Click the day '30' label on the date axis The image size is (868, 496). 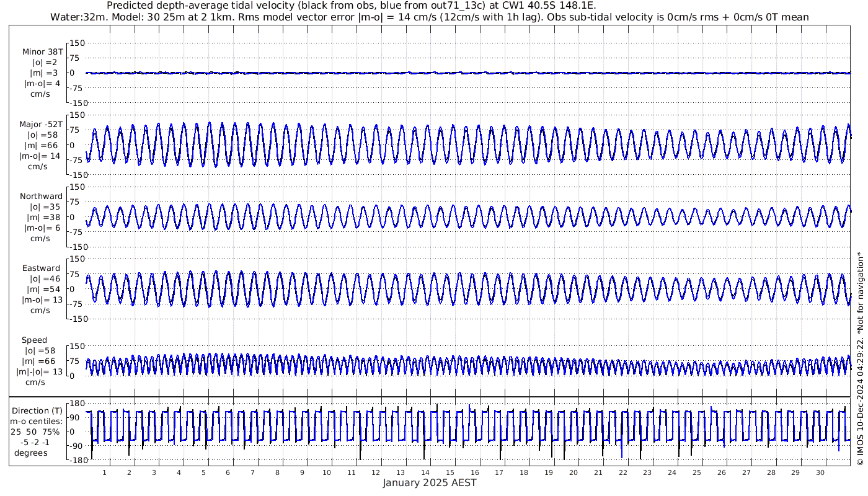point(820,472)
